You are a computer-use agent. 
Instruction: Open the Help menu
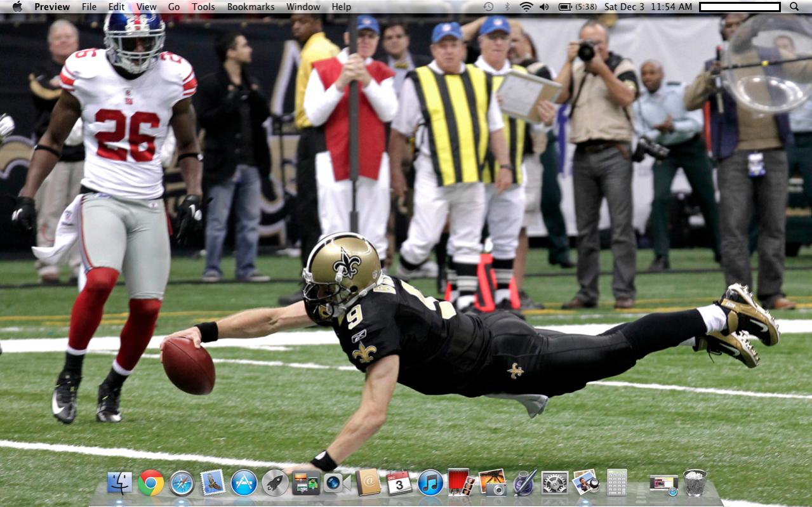(341, 6)
